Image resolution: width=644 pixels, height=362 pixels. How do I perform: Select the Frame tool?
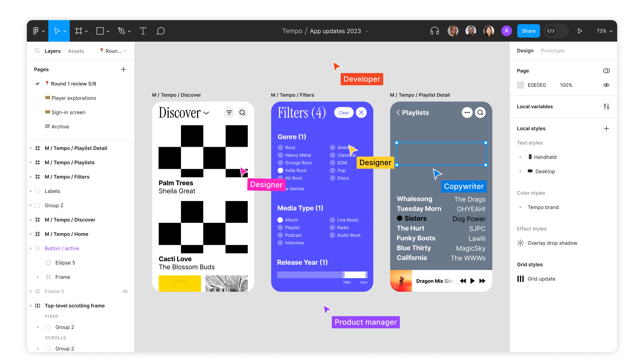tap(78, 31)
